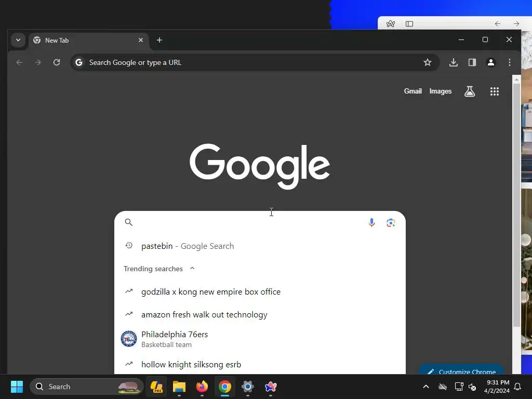Open Search Labs flask icon
This screenshot has width=532, height=399.
click(x=470, y=91)
